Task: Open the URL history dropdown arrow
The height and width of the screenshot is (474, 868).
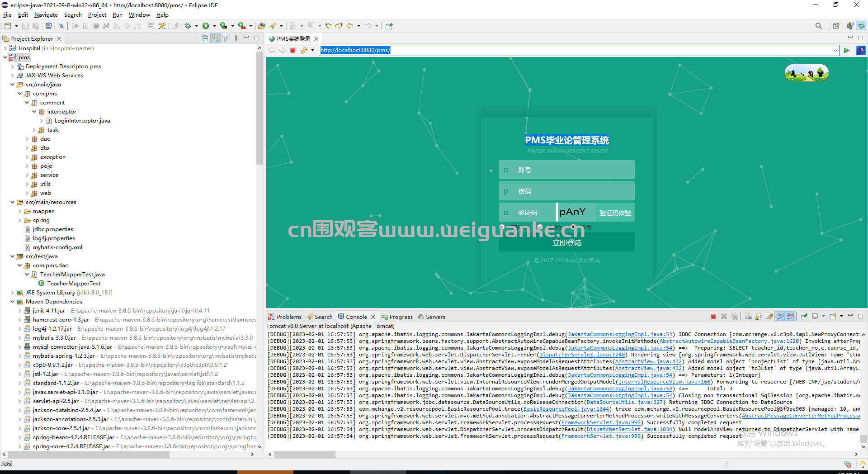Action: tap(835, 50)
